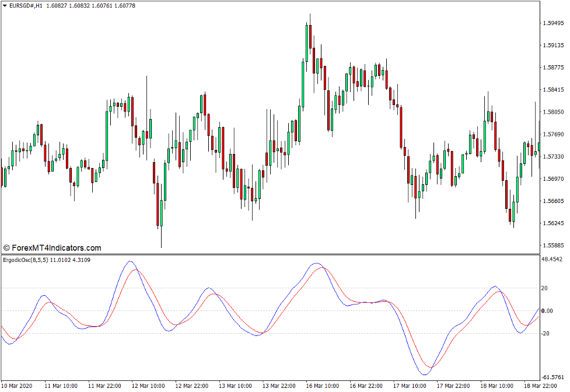
Task: Click the 1.58050 price axis label
Action: pyautogui.click(x=553, y=112)
